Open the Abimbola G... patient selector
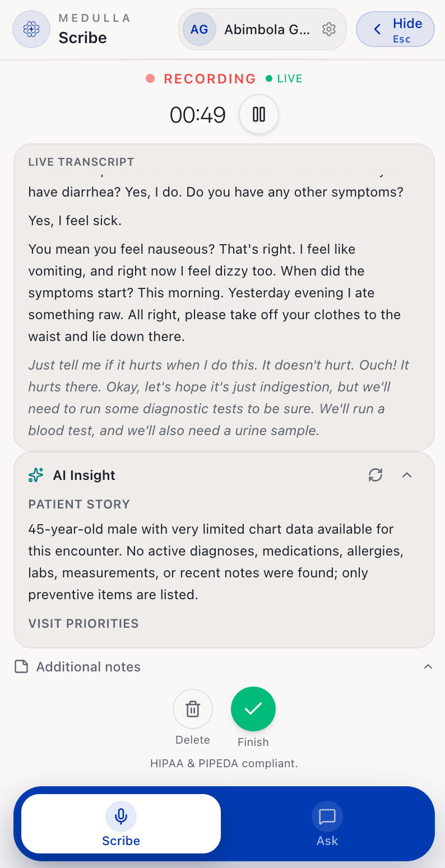445x868 pixels. (x=262, y=29)
